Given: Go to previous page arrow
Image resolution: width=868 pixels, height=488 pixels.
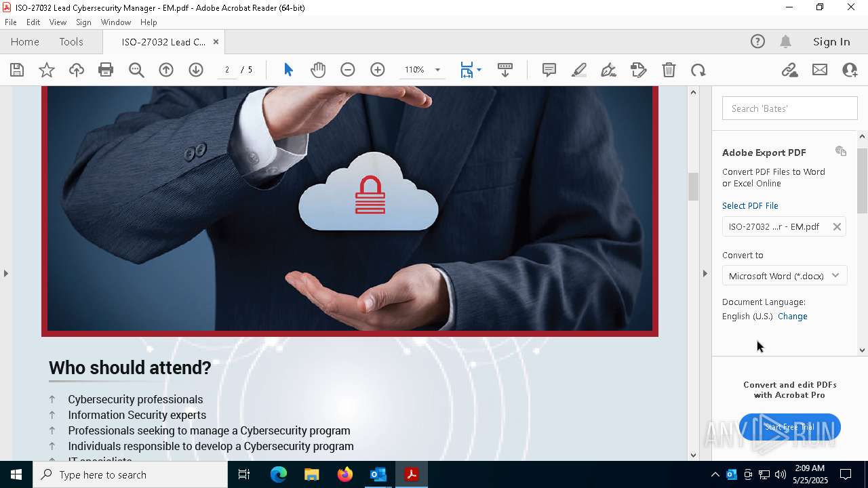Looking at the screenshot, I should (x=166, y=70).
